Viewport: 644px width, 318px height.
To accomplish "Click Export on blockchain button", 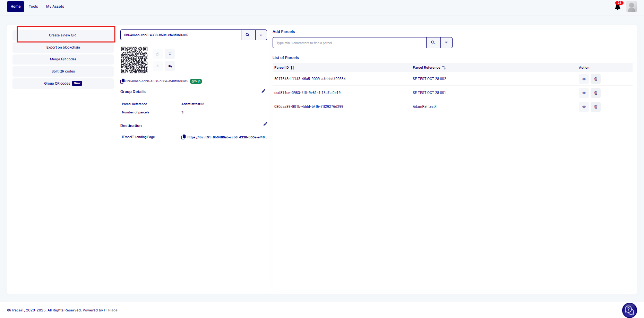I will (x=63, y=48).
